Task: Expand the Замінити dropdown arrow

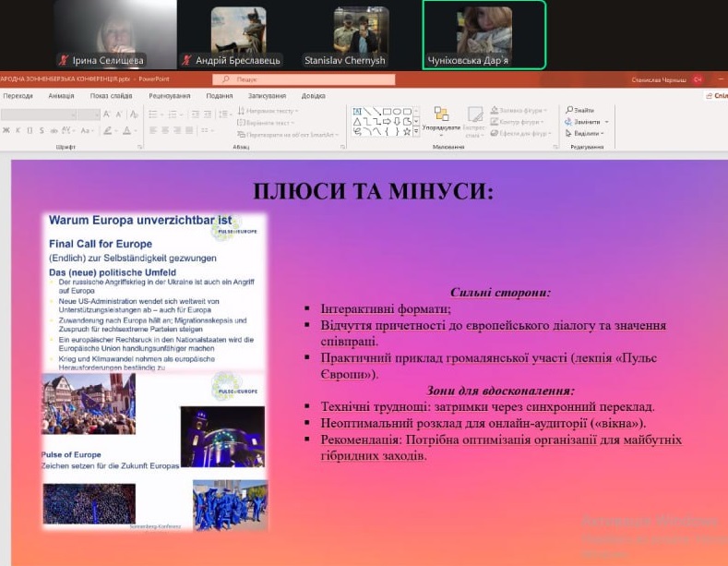Action: (606, 122)
